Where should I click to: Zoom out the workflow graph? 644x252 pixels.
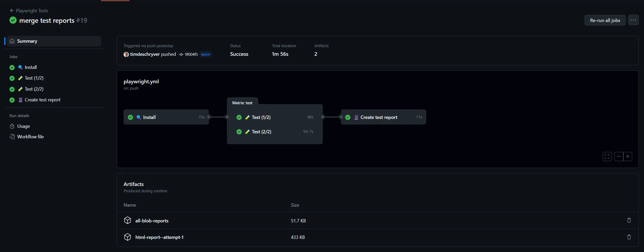click(x=619, y=157)
